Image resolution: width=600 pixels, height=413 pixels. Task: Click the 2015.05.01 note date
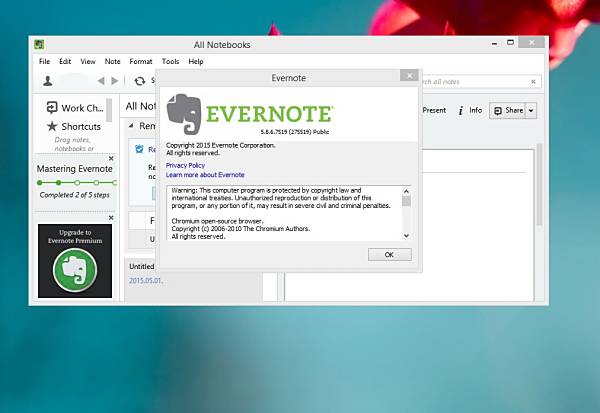pos(145,281)
